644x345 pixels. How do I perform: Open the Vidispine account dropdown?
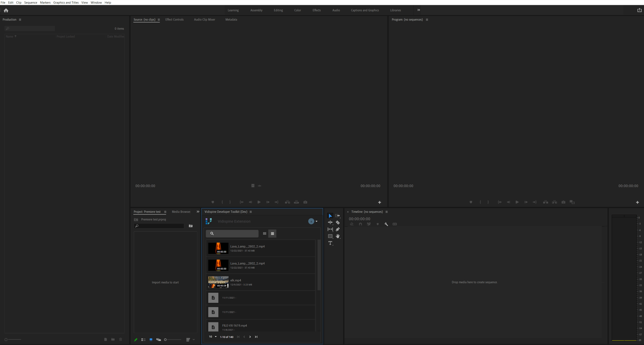313,221
